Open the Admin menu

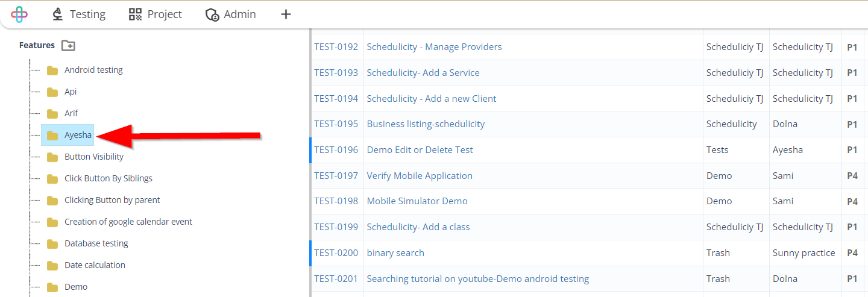coord(231,14)
